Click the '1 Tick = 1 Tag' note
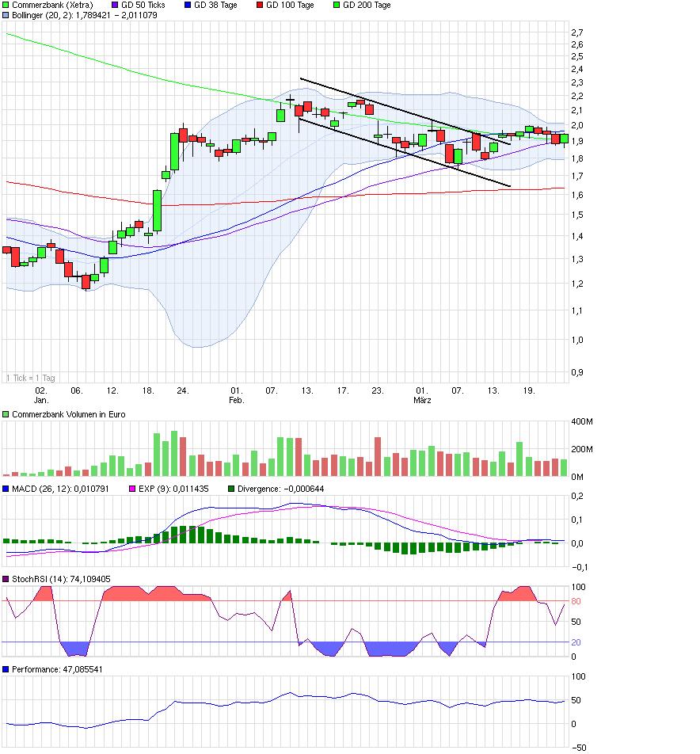 [x=31, y=378]
